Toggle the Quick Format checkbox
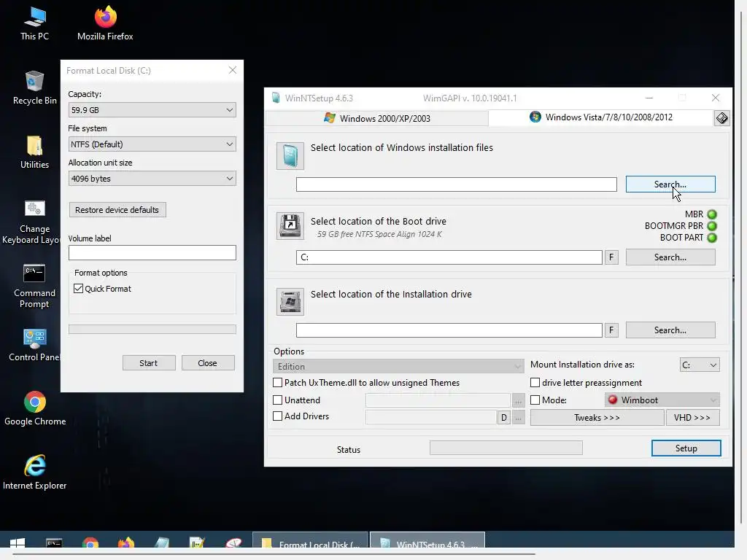This screenshot has width=747, height=560. point(79,289)
